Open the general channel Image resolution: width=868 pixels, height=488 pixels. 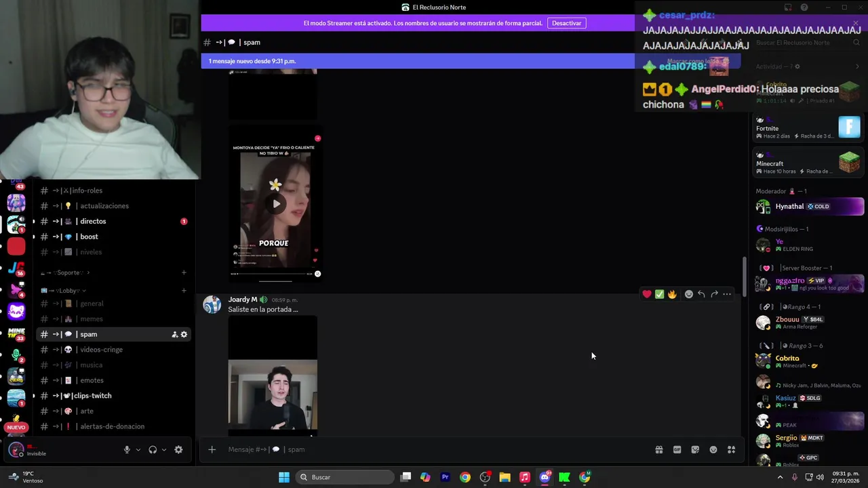click(x=114, y=304)
